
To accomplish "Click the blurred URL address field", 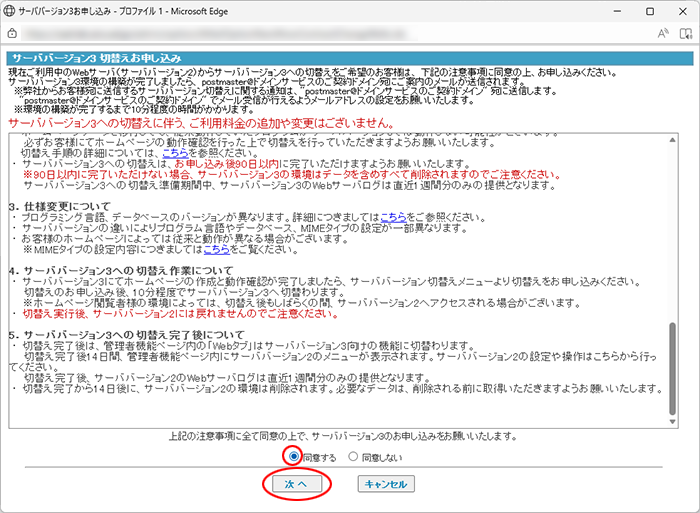I will [x=300, y=33].
